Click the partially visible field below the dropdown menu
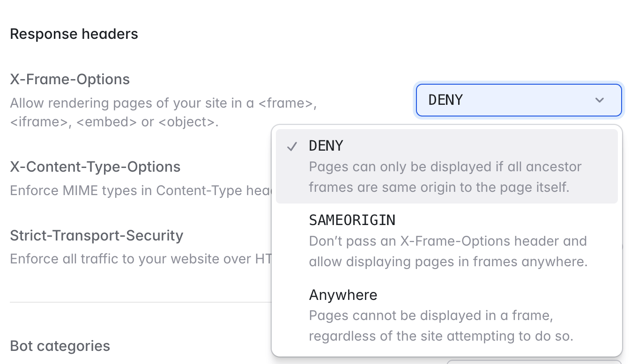Image resolution: width=638 pixels, height=364 pixels. click(x=534, y=362)
